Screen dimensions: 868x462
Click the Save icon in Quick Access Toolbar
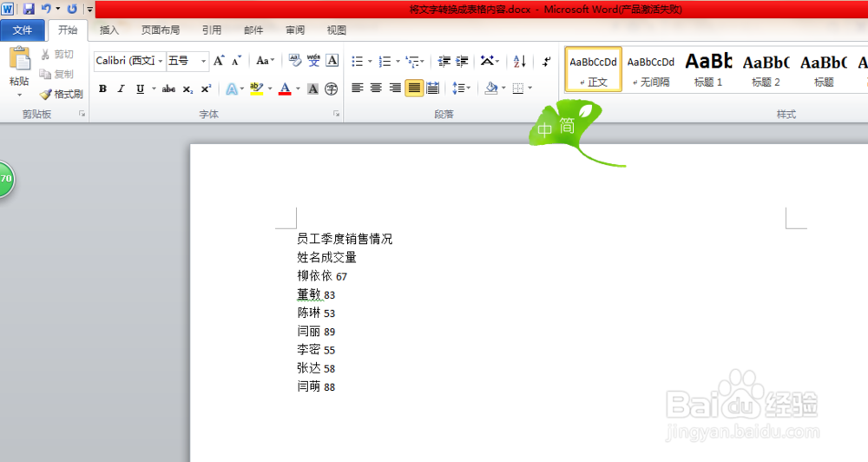pyautogui.click(x=29, y=9)
